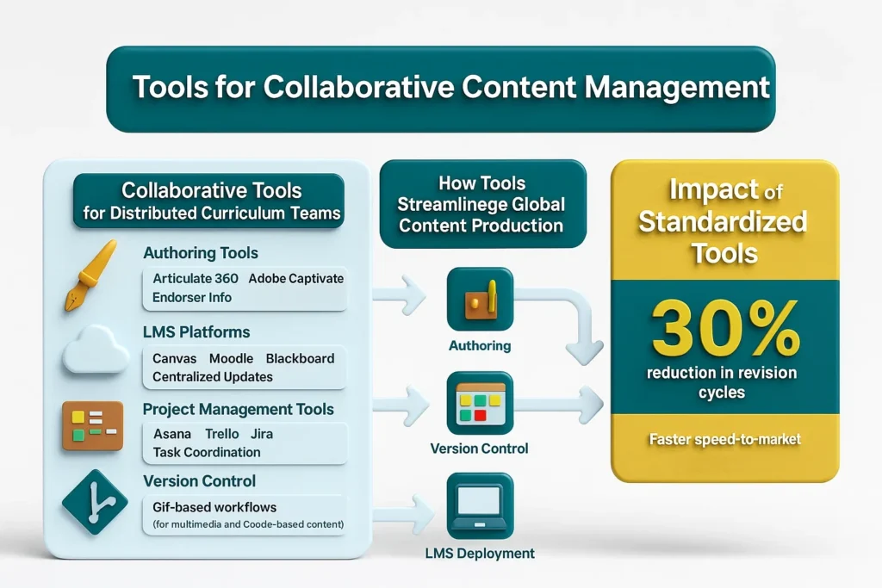Image resolution: width=882 pixels, height=588 pixels.
Task: Select the cloud icon beside LMS Platforms
Action: tap(95, 350)
